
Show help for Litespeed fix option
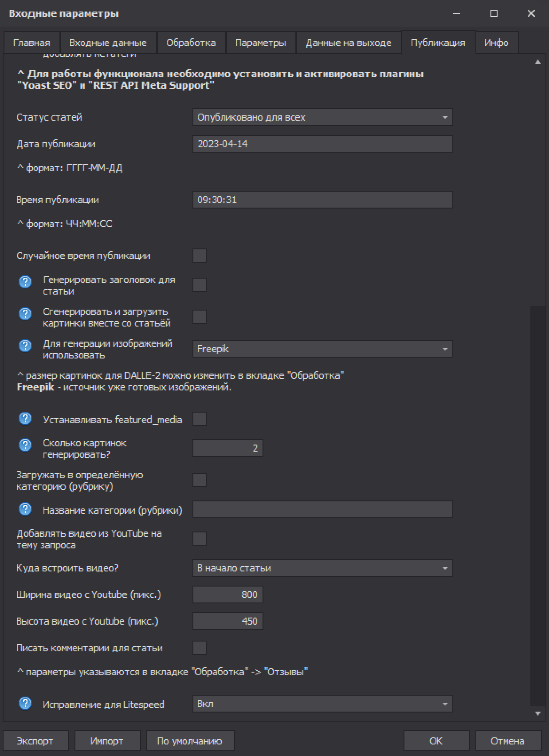coord(25,703)
